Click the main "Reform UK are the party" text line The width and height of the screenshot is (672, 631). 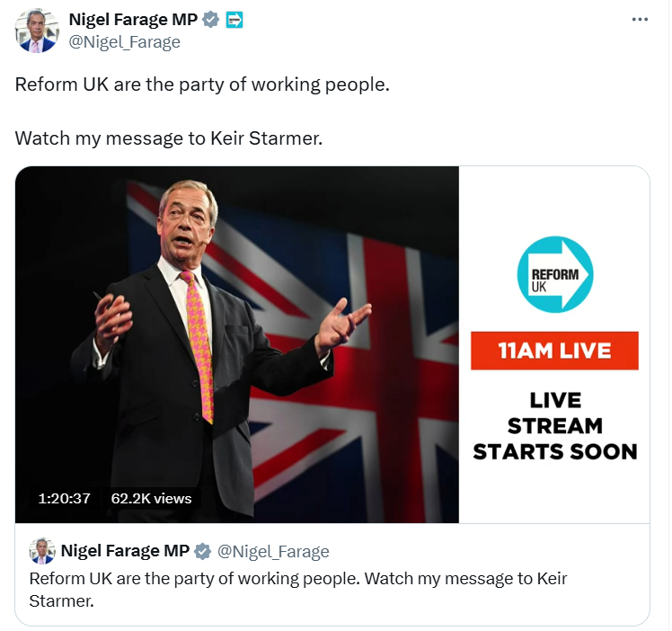202,86
